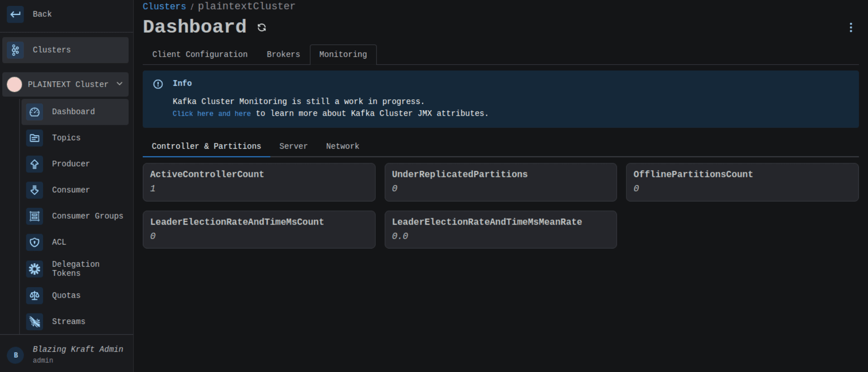Open Topics from the sidebar
This screenshot has height=372, width=868.
click(75, 138)
